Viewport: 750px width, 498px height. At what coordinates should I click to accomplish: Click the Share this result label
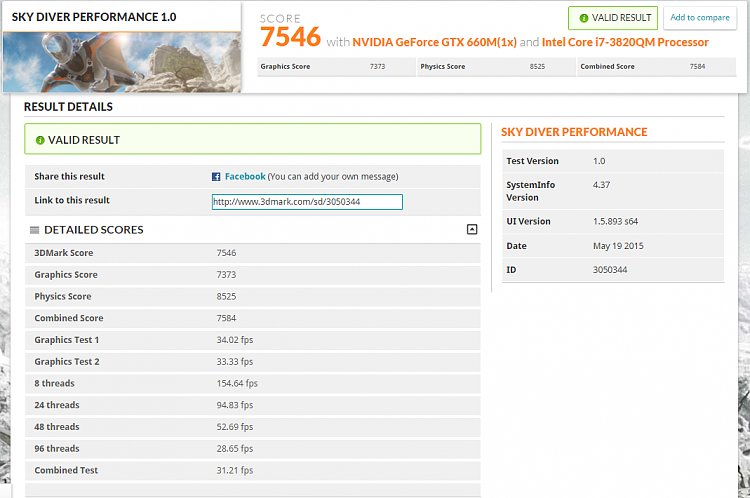(x=69, y=177)
